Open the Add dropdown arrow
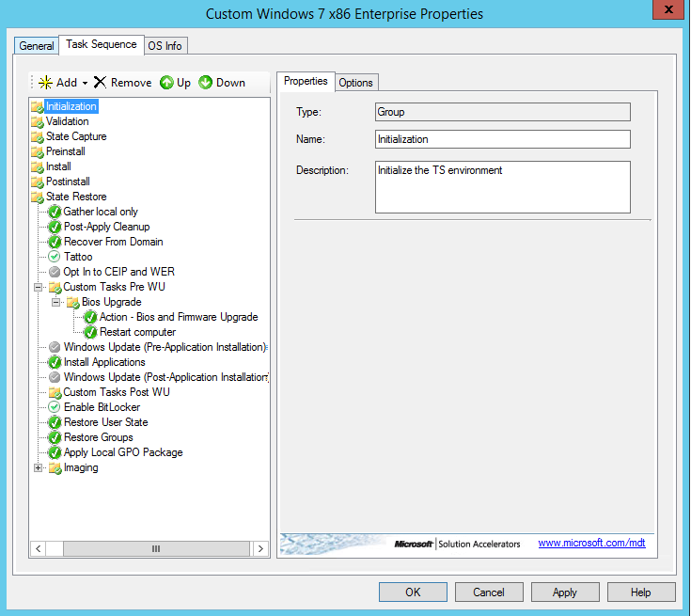 pos(85,84)
